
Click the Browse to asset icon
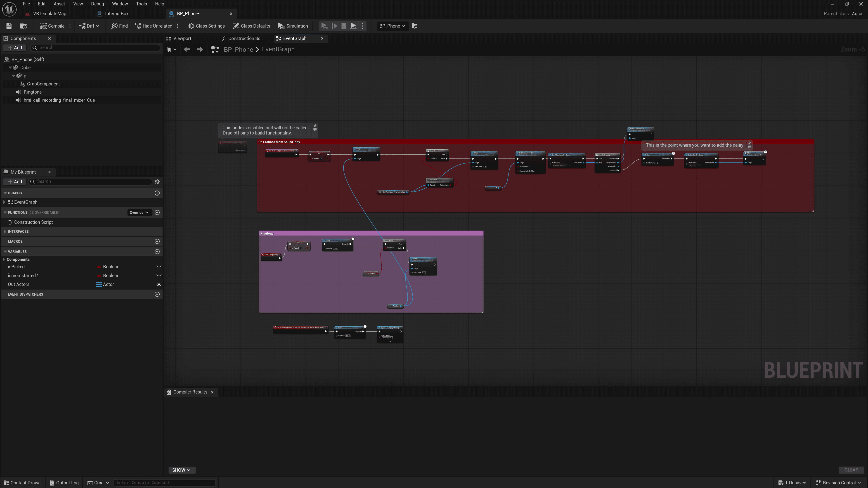(24, 26)
